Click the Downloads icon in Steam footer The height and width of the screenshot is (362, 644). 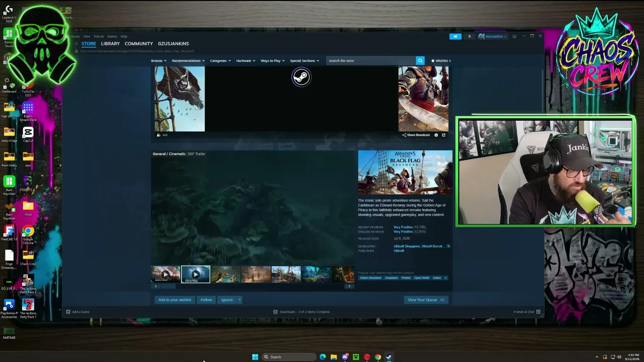pos(275,312)
